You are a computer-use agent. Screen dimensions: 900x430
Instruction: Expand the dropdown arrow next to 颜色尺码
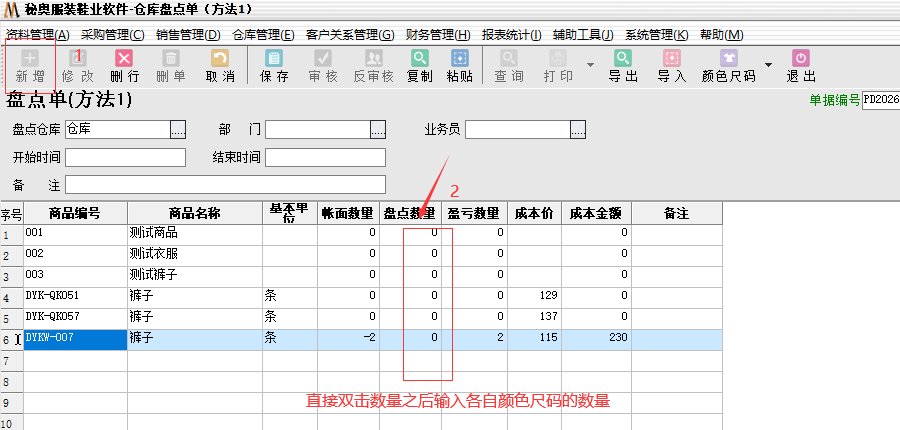click(x=768, y=65)
